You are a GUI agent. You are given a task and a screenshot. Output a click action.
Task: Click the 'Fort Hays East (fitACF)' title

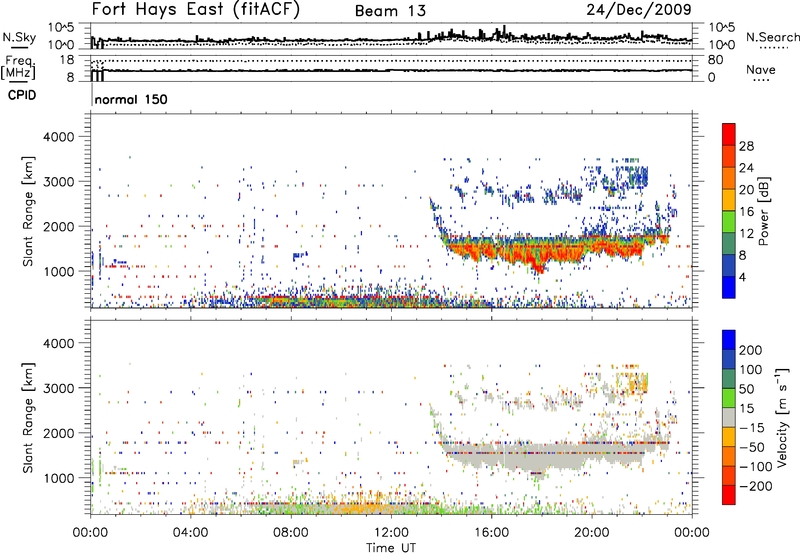[196, 10]
